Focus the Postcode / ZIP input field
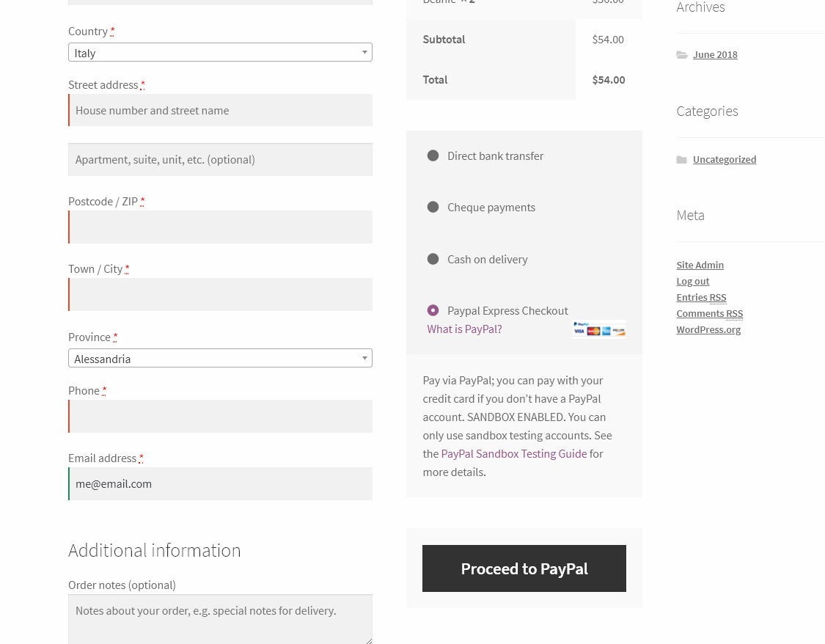The image size is (825, 644). pyautogui.click(x=220, y=227)
